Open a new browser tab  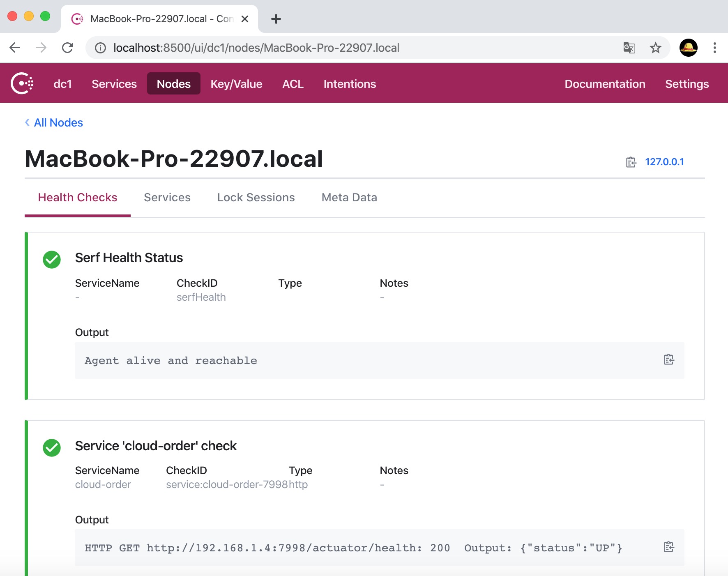[x=276, y=19]
